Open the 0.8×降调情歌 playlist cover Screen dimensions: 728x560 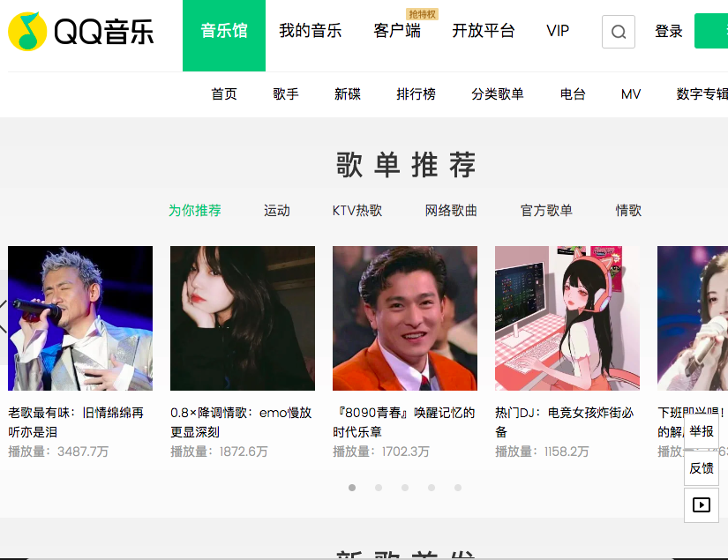243,318
